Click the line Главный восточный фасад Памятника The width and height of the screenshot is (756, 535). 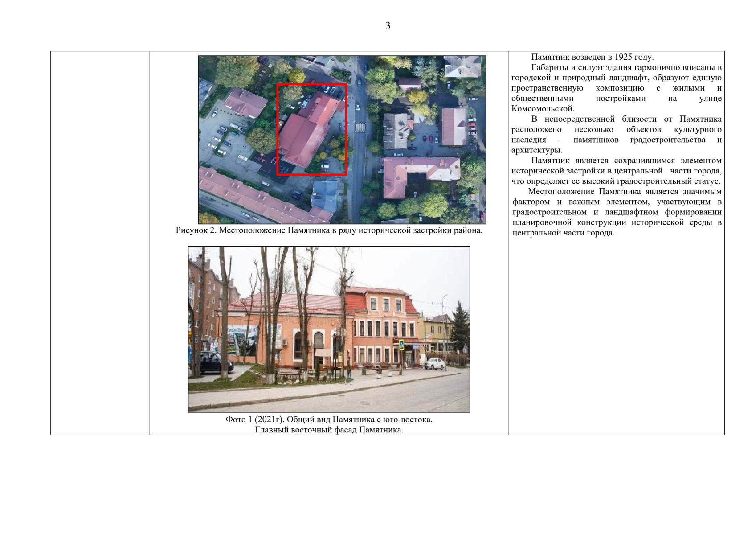tap(329, 430)
